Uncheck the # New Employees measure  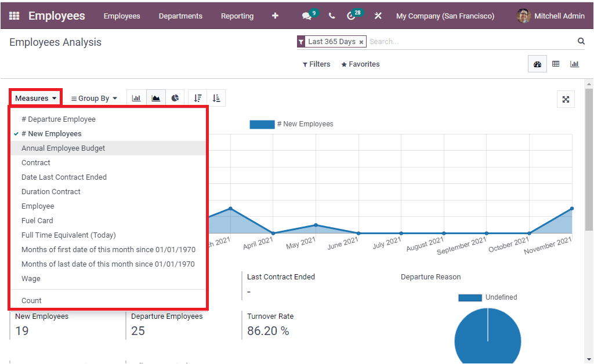click(x=52, y=133)
